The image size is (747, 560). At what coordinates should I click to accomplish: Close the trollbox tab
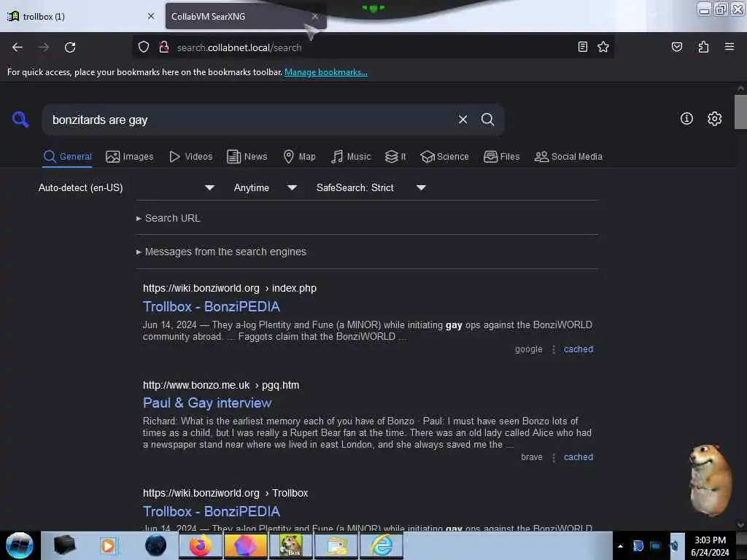click(151, 16)
